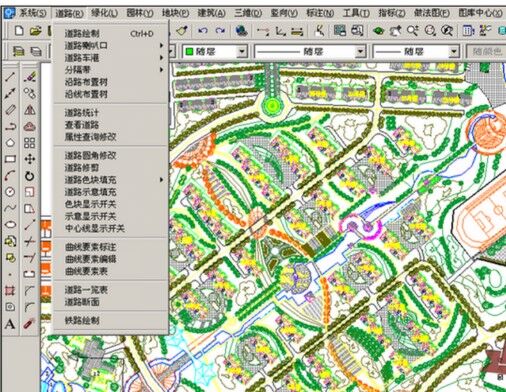Redo the last undone action
Screen dimensions: 506x392
tap(220, 31)
